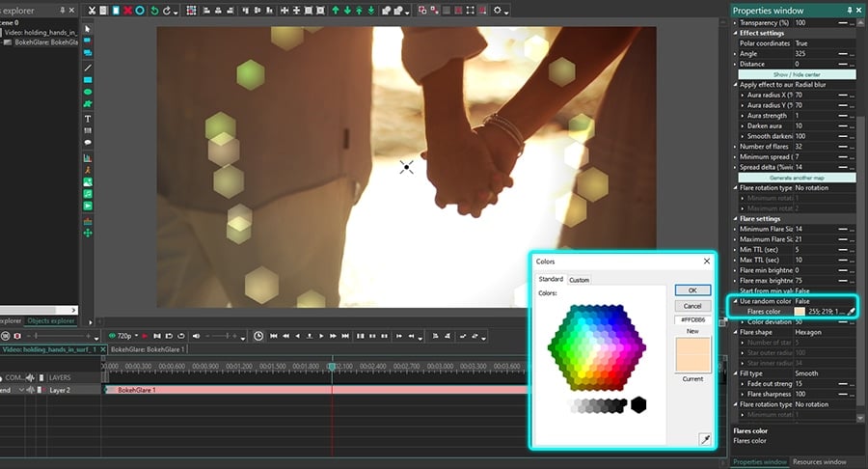Select the Ellipse shape tool
This screenshot has height=469, width=868.
(x=88, y=92)
